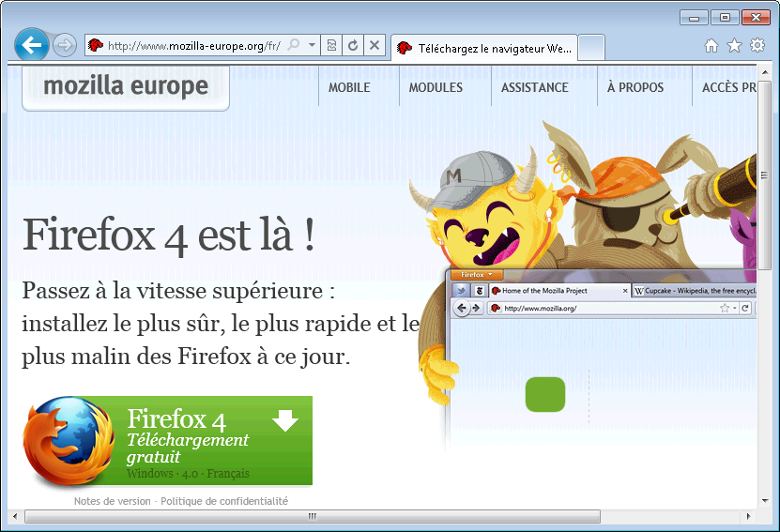Close the Mozilla Project tab in illustration
Screen dimensions: 780x532
[x=625, y=291]
